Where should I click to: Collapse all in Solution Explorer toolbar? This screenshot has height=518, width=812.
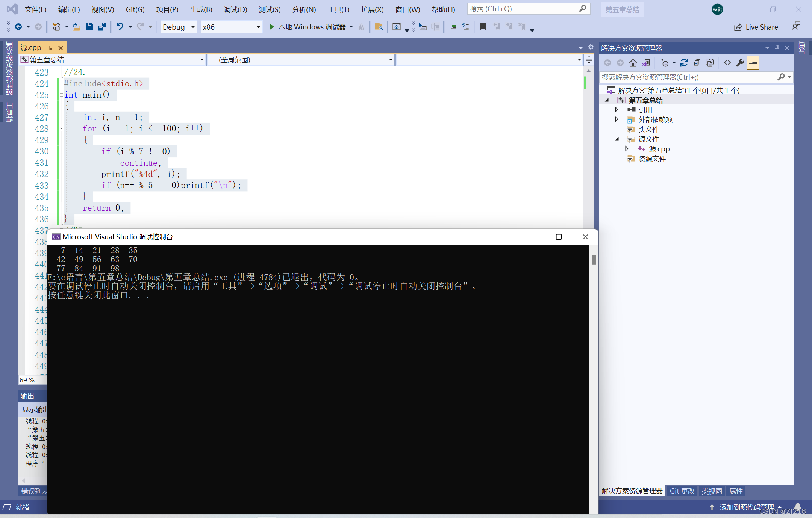click(x=697, y=63)
